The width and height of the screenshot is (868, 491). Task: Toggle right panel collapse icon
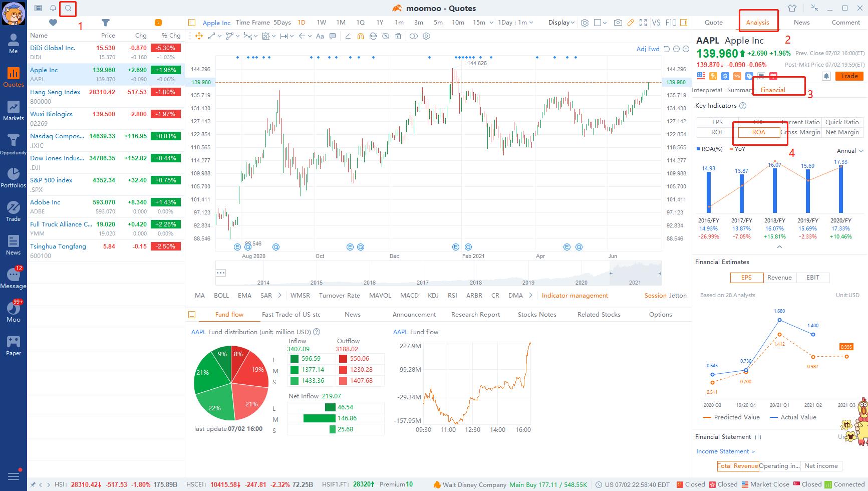click(684, 23)
